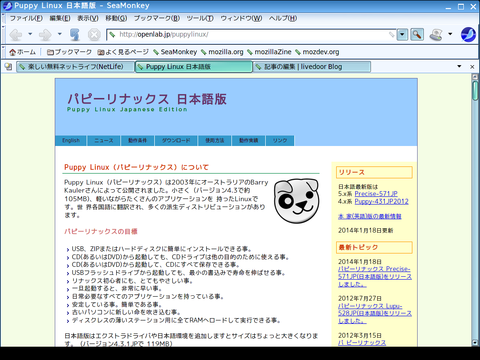Click the Back arrow button
This screenshot has width=480, height=360.
point(15,34)
